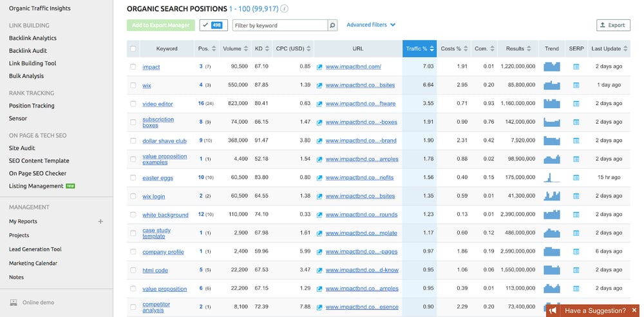Check the box for dollar shave club row
The width and height of the screenshot is (644, 317).
pyautogui.click(x=133, y=140)
